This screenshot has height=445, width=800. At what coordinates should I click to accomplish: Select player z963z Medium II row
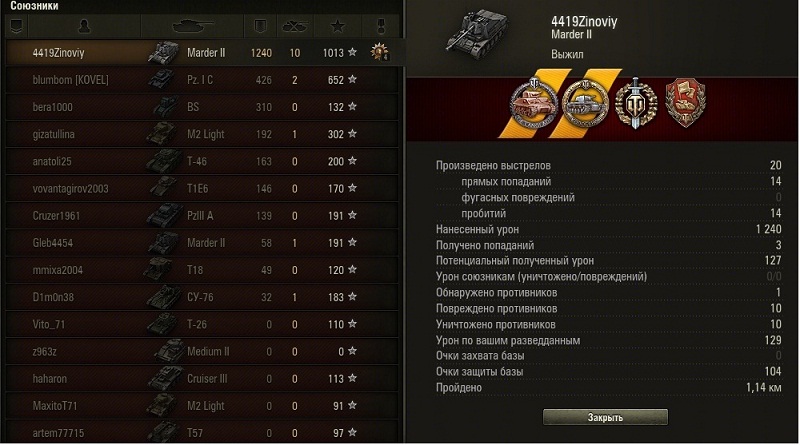pos(202,352)
